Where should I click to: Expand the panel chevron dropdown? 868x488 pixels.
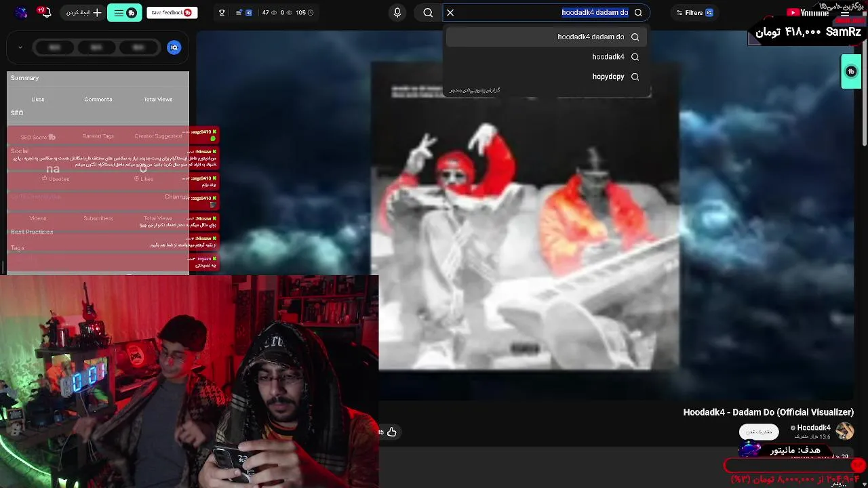tap(20, 47)
